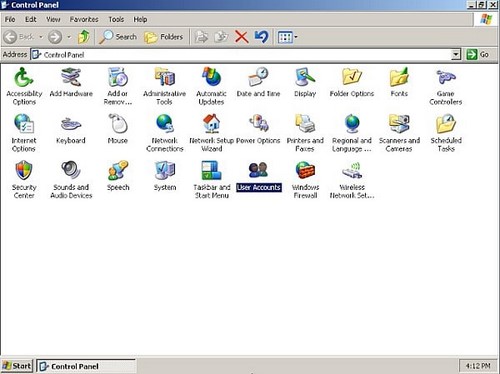This screenshot has height=374, width=500.
Task: Open Game Controllers
Action: coord(446,86)
